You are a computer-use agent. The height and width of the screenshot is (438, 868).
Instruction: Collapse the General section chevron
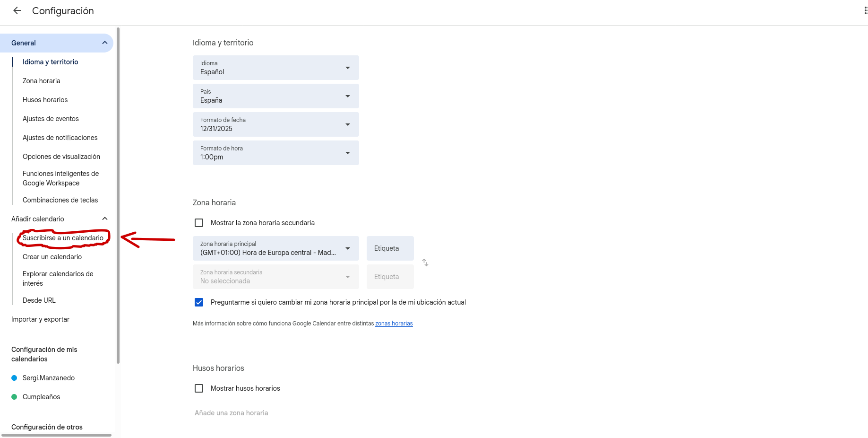click(x=105, y=43)
